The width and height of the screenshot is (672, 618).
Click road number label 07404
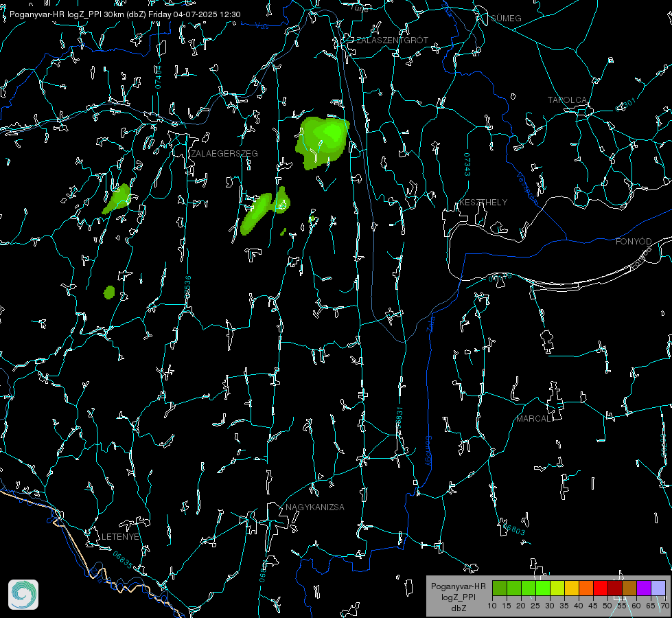click(x=158, y=78)
